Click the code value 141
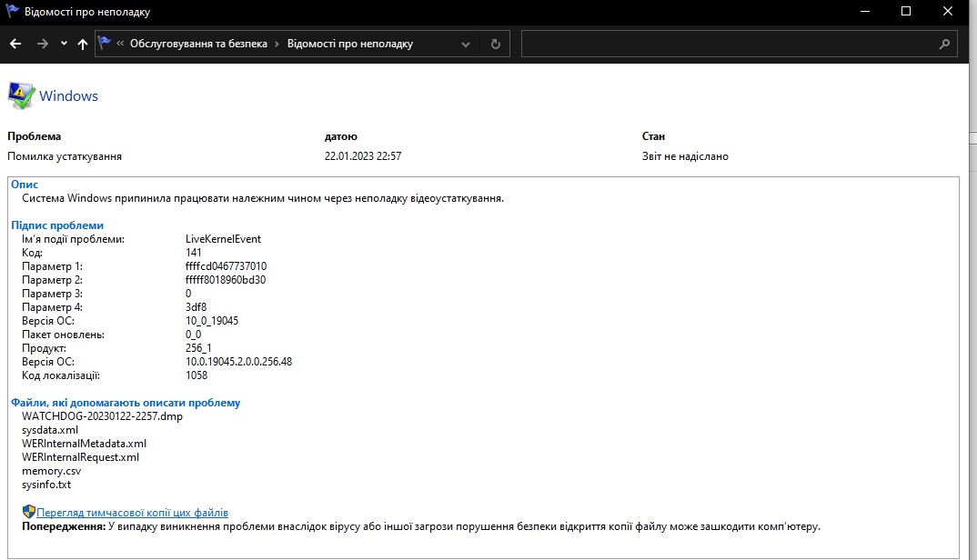 193,253
